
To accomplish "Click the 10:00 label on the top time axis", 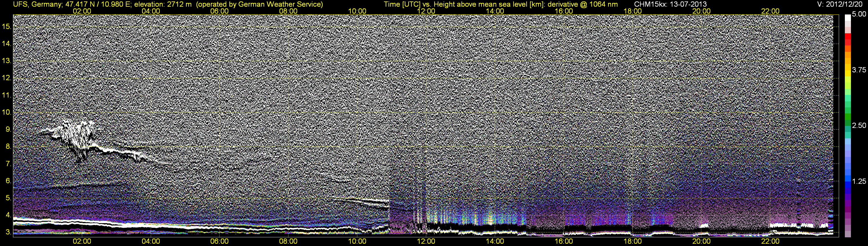I will [x=357, y=11].
